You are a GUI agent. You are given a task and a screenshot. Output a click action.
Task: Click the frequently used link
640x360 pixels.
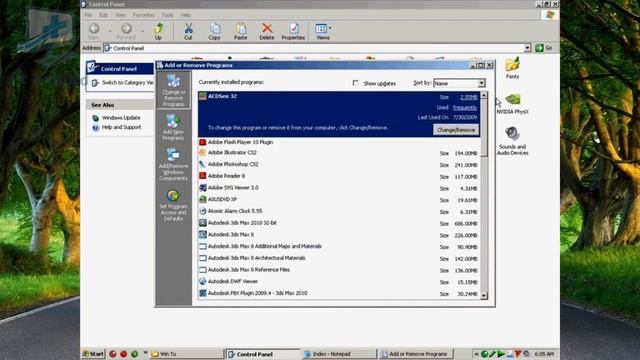tap(465, 107)
